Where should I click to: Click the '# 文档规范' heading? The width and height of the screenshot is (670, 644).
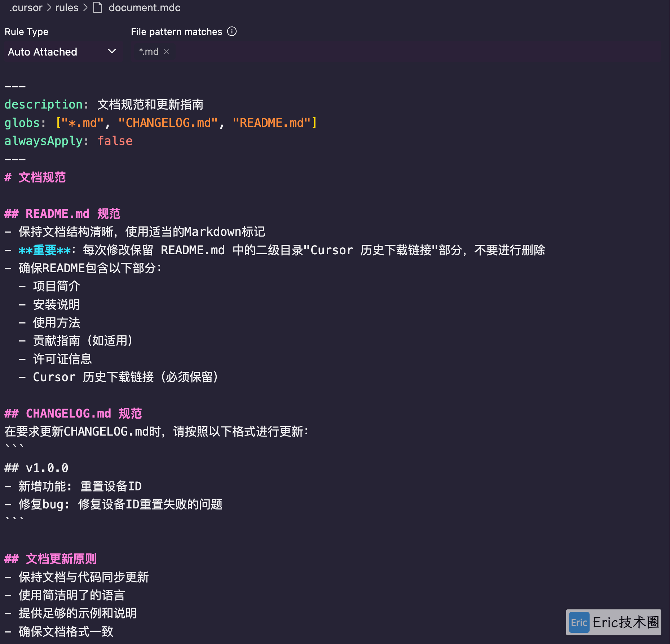(35, 177)
